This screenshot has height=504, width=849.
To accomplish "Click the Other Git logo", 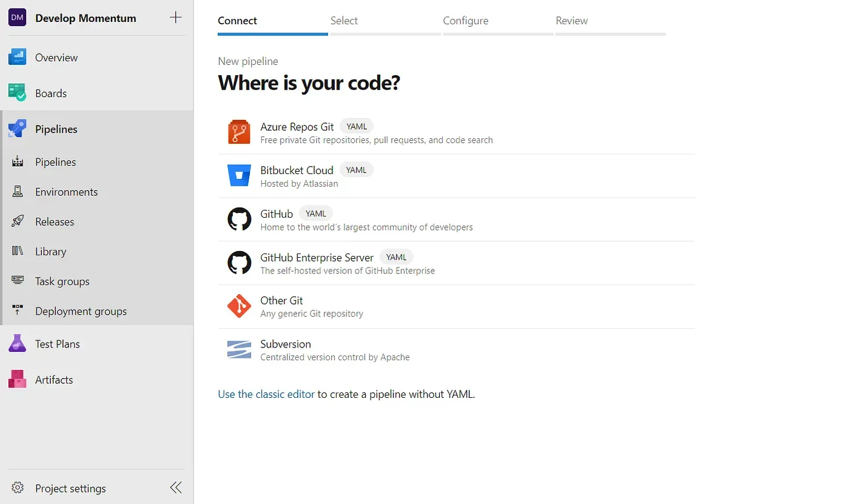I will pos(239,307).
